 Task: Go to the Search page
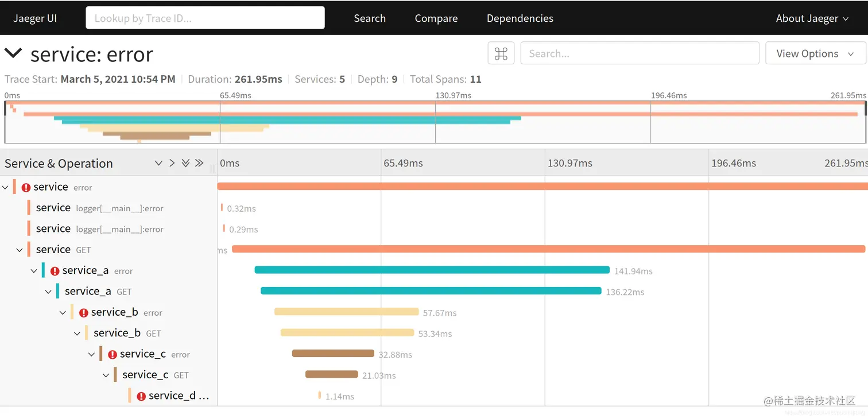tap(370, 18)
